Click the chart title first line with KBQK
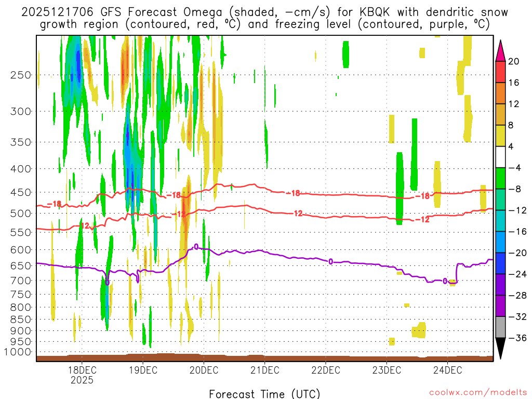Viewport: 532px width, 399px height. point(264,12)
